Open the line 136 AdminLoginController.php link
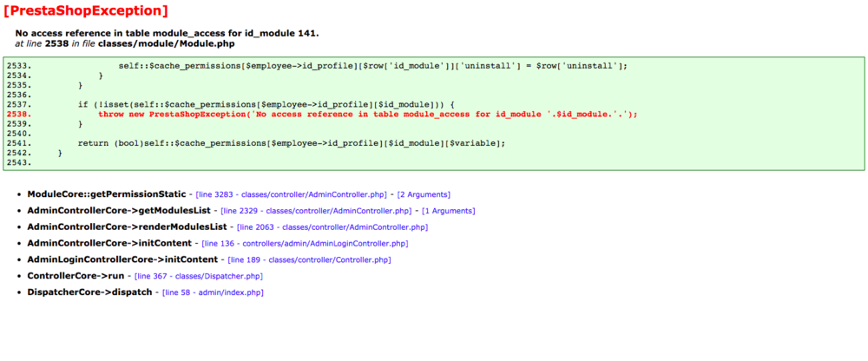This screenshot has height=361, width=868. click(x=305, y=244)
